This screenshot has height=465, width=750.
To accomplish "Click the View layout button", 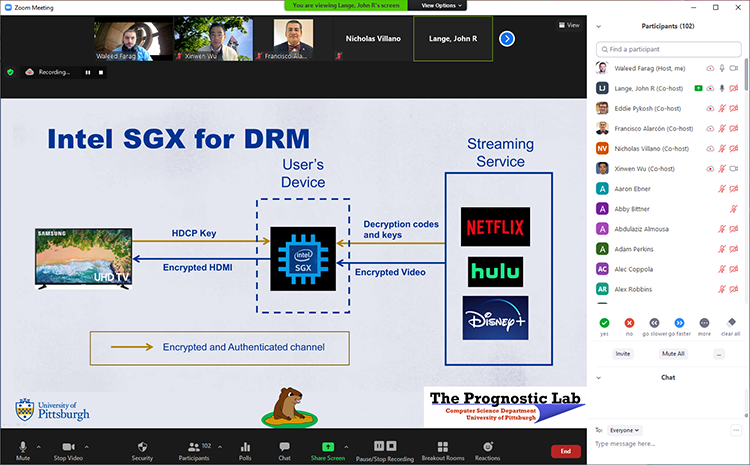I will coord(569,25).
